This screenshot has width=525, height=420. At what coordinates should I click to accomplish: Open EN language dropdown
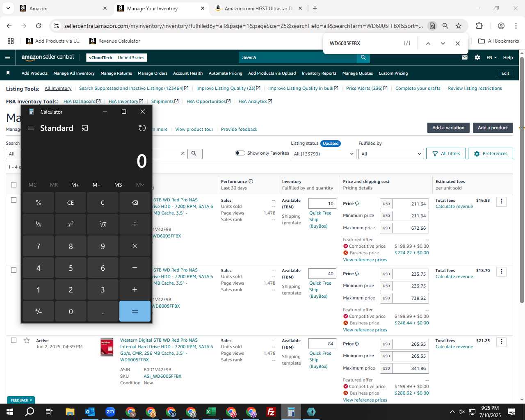[491, 57]
